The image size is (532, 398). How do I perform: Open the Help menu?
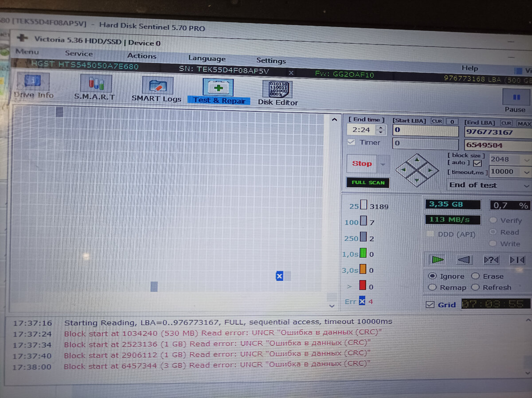coord(469,68)
